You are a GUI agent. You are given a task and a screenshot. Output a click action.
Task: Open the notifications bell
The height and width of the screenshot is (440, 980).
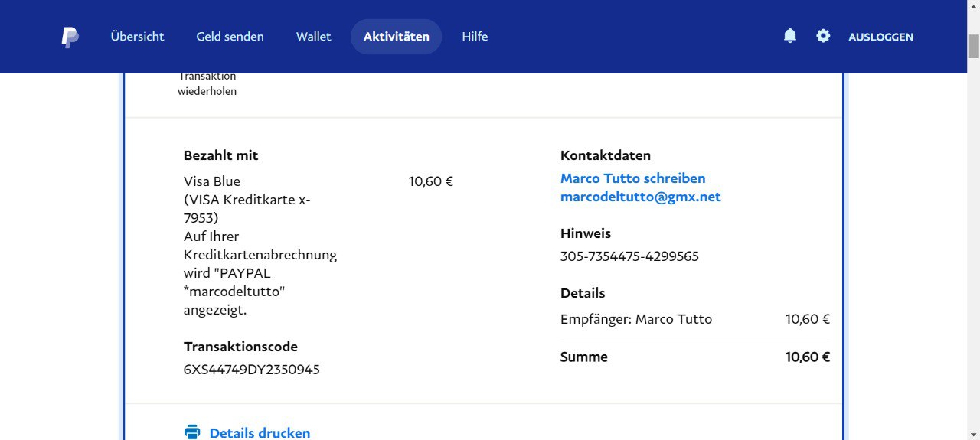pyautogui.click(x=790, y=36)
